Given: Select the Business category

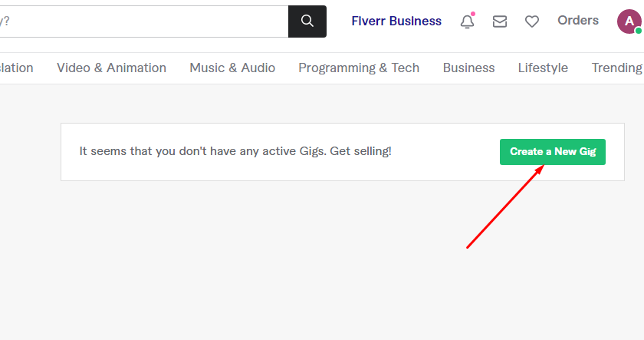Looking at the screenshot, I should pyautogui.click(x=468, y=68).
